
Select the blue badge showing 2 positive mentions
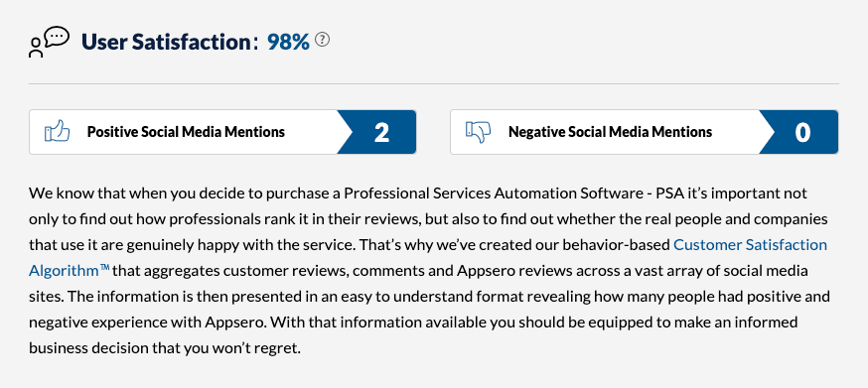[x=377, y=132]
